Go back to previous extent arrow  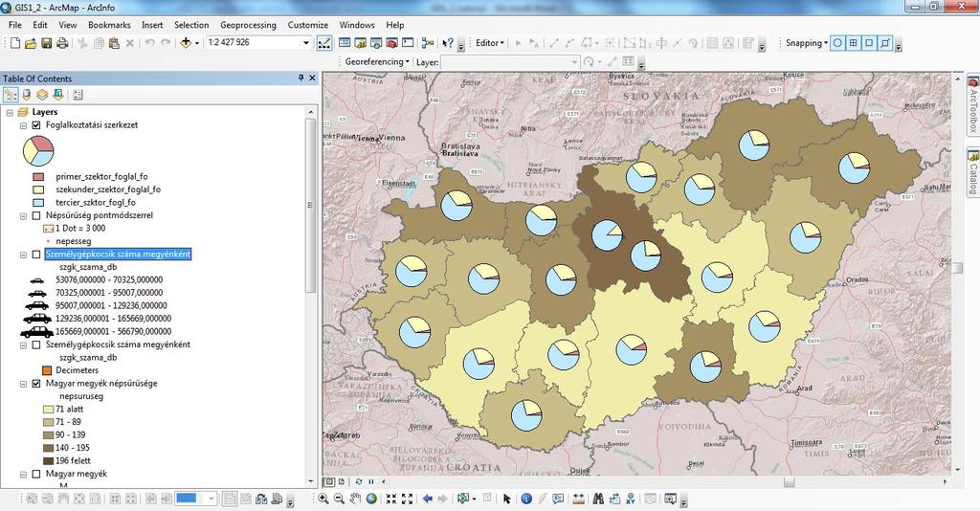428,499
